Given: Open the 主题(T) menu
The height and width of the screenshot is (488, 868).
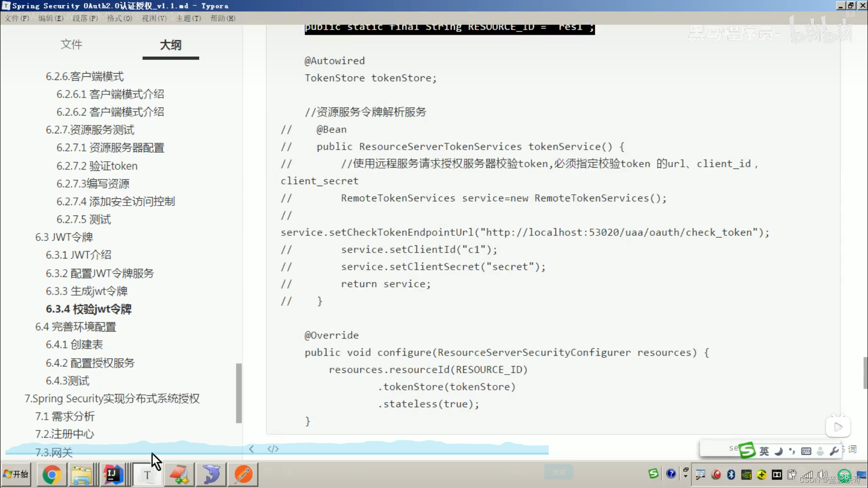Looking at the screenshot, I should 189,18.
